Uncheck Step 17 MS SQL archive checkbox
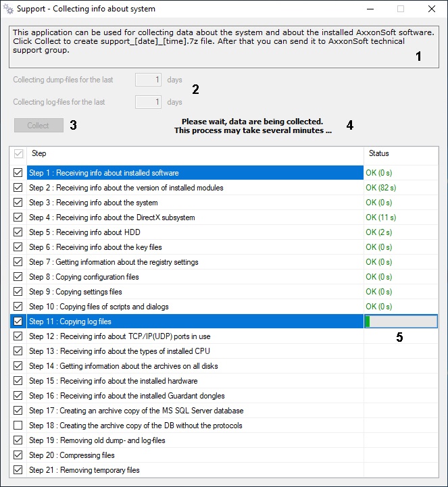This screenshot has height=487, width=448. coord(18,410)
